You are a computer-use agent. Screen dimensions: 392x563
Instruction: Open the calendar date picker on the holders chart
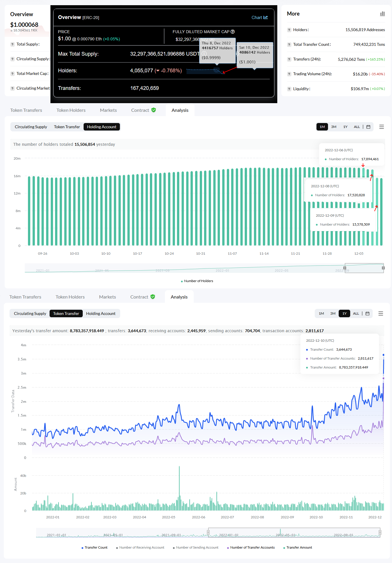click(368, 127)
